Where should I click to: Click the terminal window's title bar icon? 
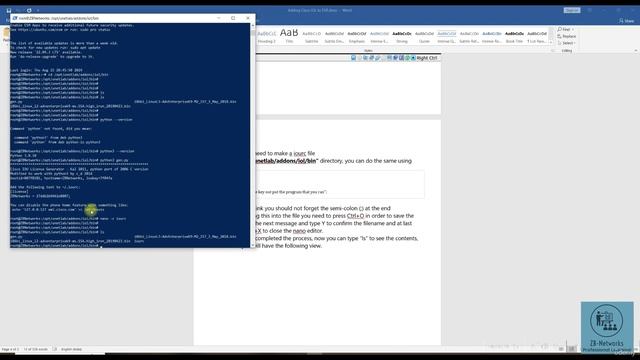click(x=15, y=18)
